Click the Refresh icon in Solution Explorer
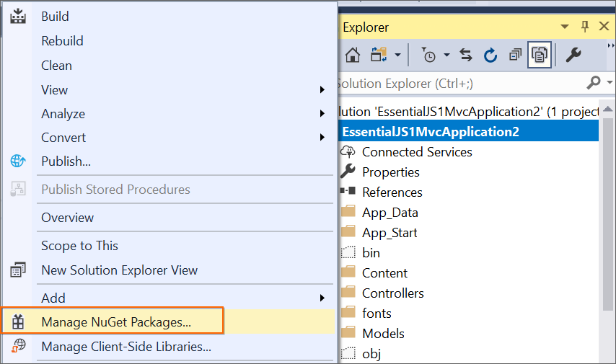The image size is (616, 364). tap(490, 55)
